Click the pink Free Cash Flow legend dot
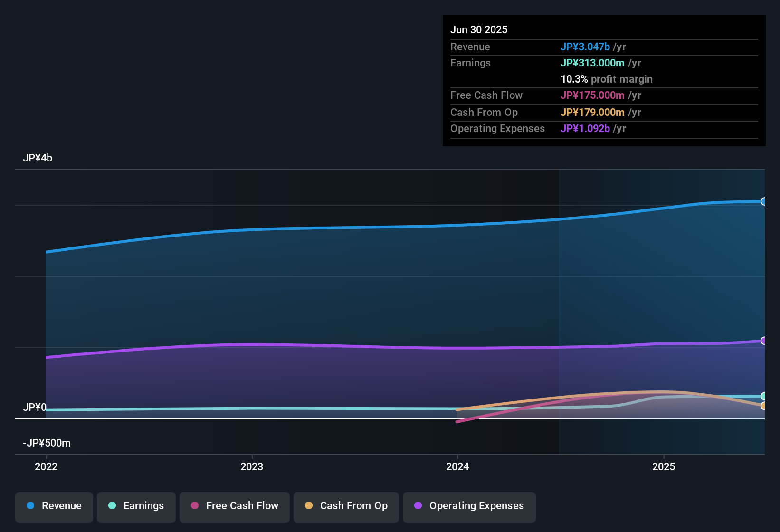This screenshot has height=532, width=780. click(195, 506)
